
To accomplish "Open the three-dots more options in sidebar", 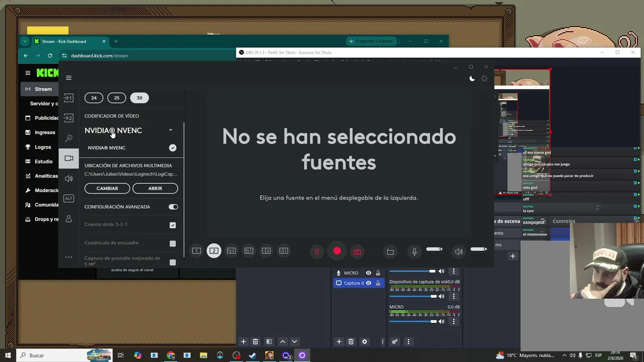I will tap(69, 257).
